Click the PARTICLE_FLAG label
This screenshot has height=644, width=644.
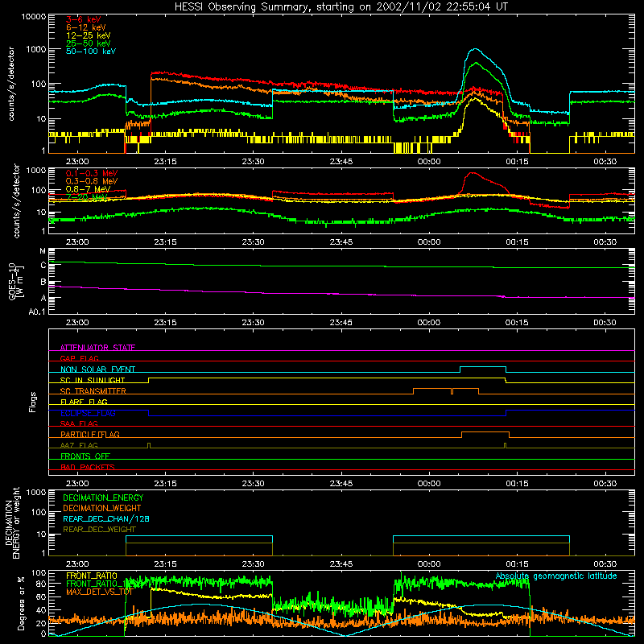90,434
